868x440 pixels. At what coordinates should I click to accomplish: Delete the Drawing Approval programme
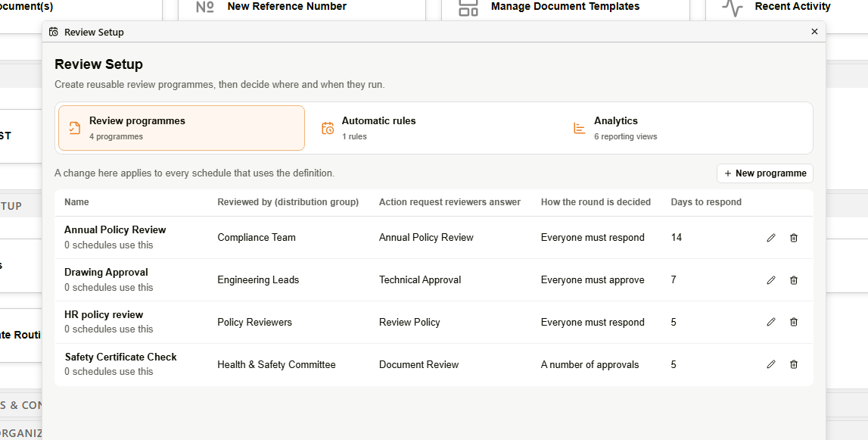(794, 280)
